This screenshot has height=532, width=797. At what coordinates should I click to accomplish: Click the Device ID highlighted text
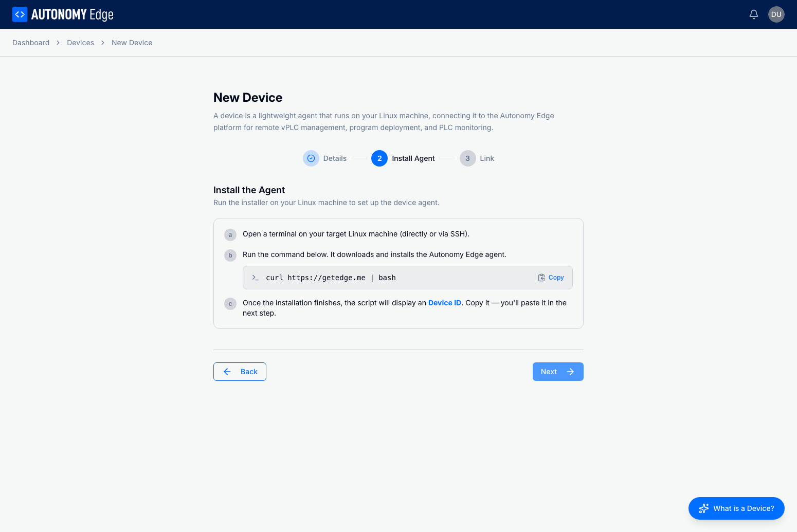pos(444,303)
